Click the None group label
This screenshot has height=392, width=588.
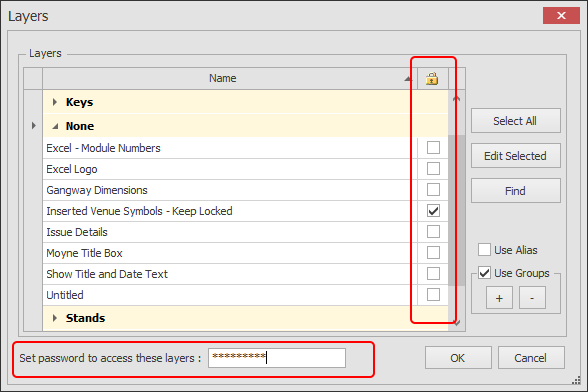80,126
